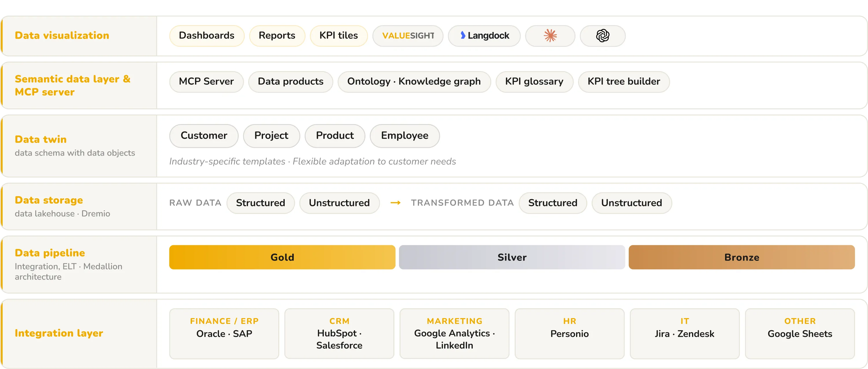868x369 pixels.
Task: Choose the Customer data object
Action: point(204,136)
